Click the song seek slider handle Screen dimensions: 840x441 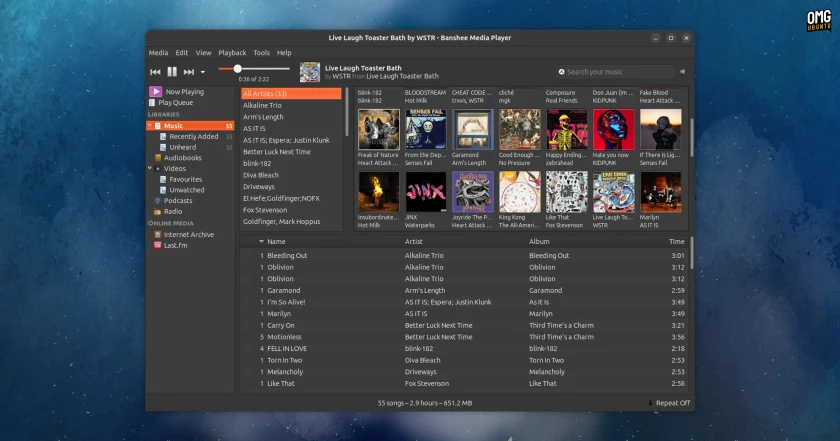click(x=237, y=69)
